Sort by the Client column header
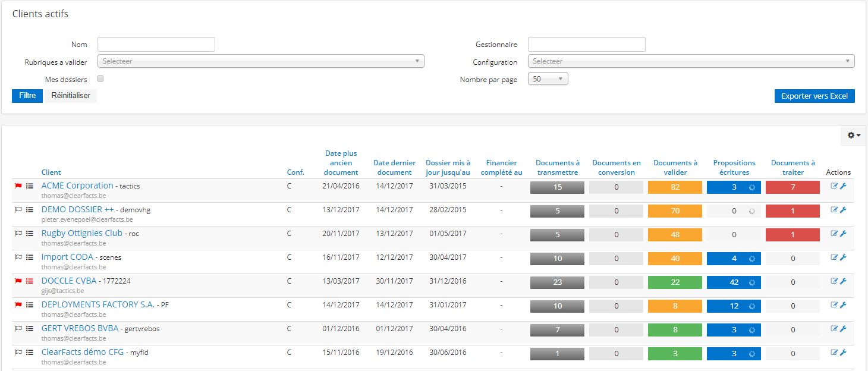868x371 pixels. point(51,172)
